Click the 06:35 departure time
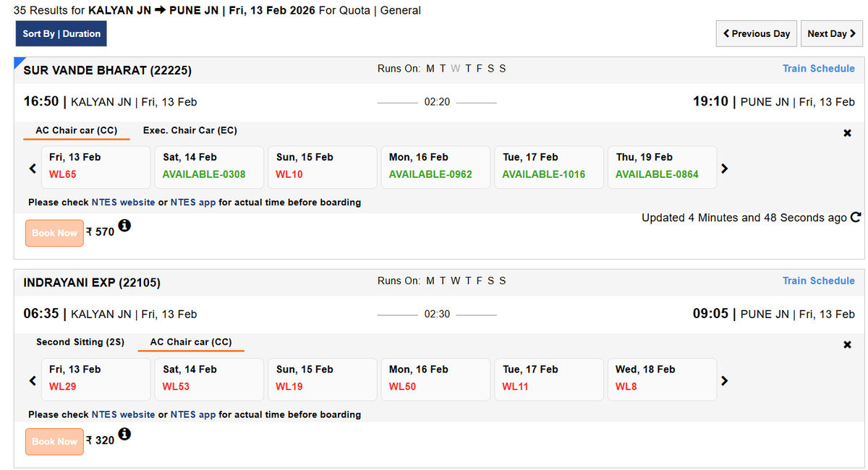 (x=41, y=313)
